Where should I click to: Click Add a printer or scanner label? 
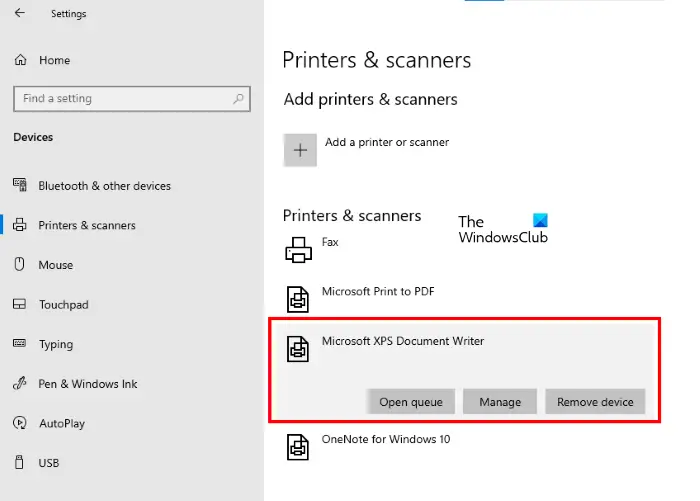(x=387, y=142)
